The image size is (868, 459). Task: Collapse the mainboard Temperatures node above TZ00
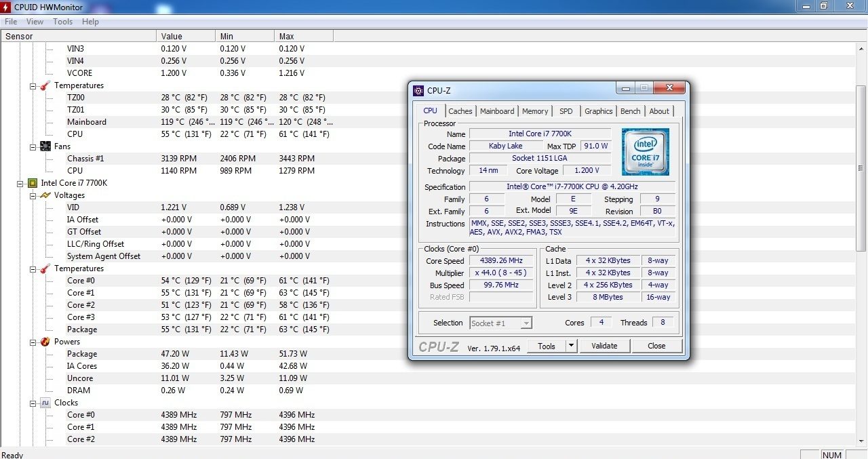(x=33, y=85)
